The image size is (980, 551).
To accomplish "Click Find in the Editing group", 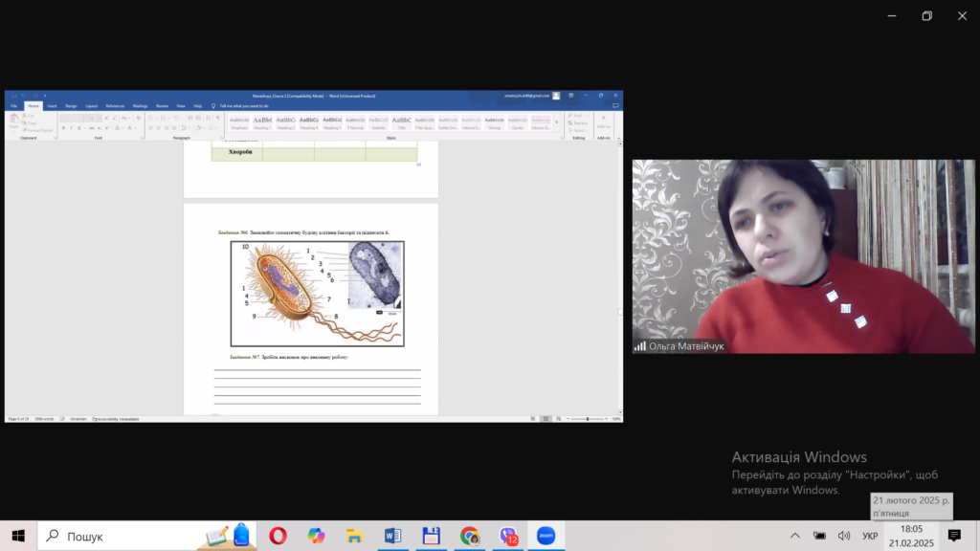I will point(575,116).
